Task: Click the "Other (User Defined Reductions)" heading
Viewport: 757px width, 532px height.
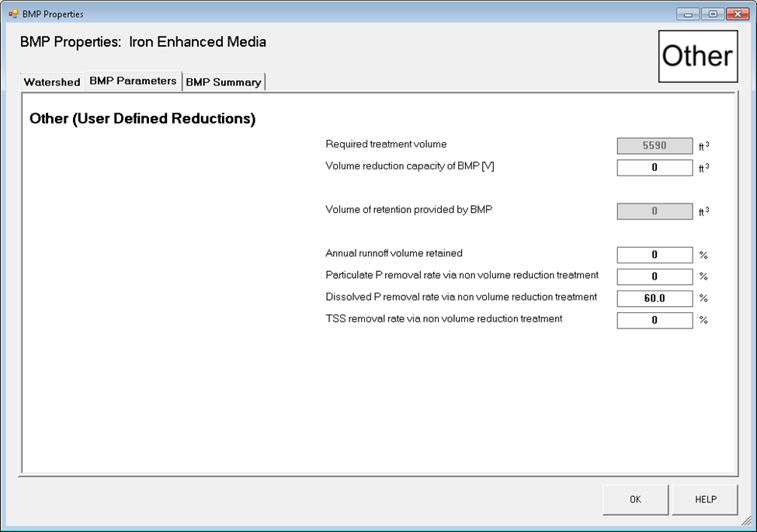Action: 143,120
